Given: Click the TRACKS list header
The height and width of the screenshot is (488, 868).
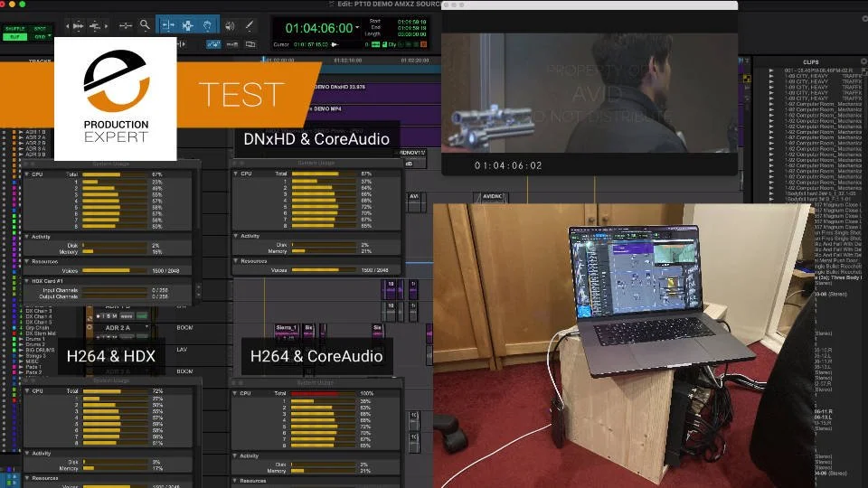Looking at the screenshot, I should (40, 61).
